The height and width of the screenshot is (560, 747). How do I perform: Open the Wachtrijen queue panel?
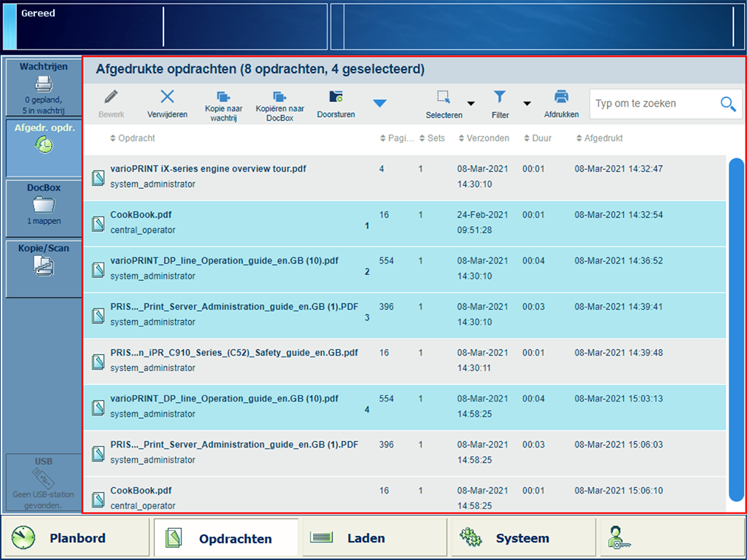click(43, 87)
